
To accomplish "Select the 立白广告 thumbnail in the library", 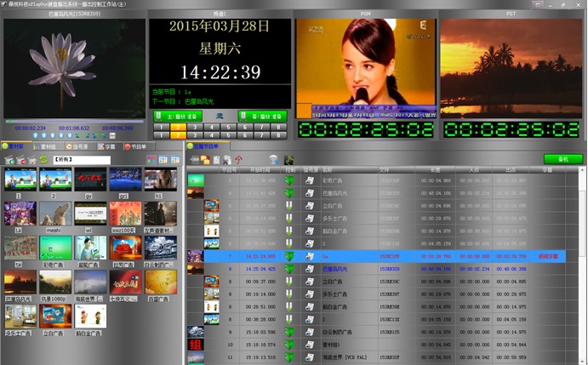I will point(55,317).
